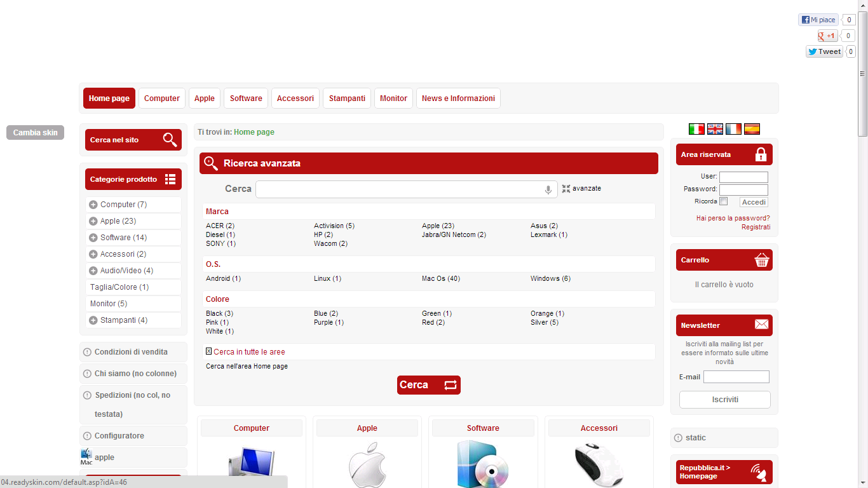Click the Italian flag icon
868x488 pixels.
click(696, 129)
